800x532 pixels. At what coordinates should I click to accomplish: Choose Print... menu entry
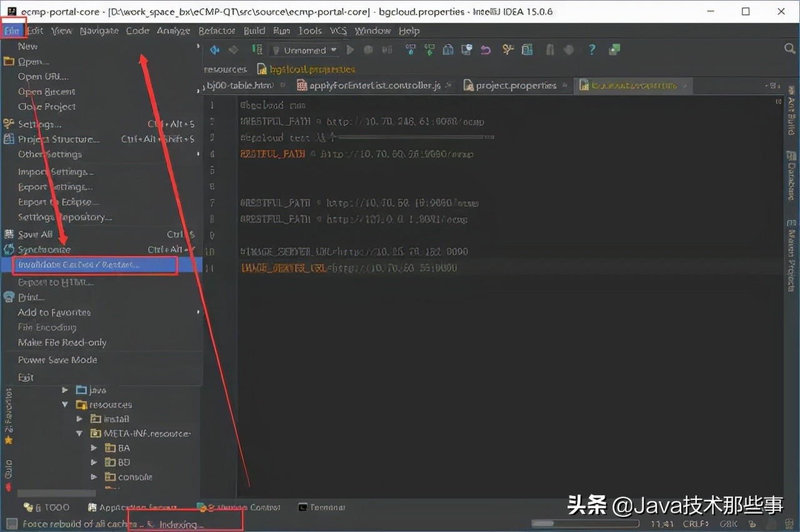(101, 297)
